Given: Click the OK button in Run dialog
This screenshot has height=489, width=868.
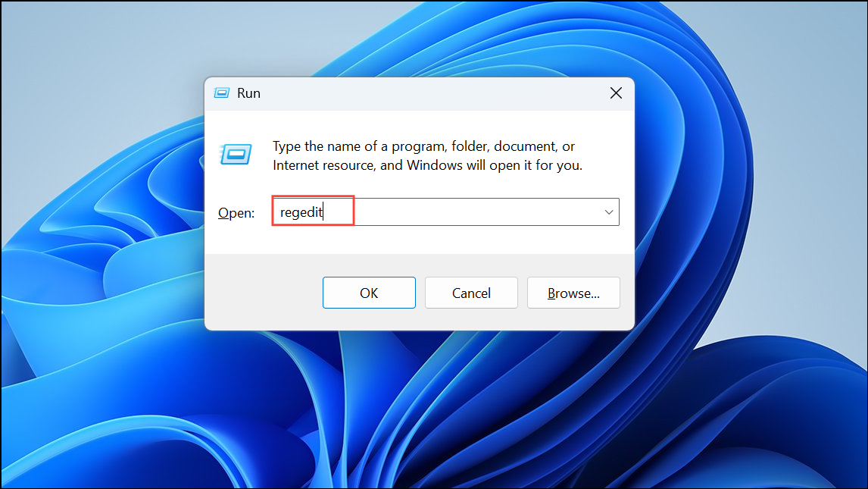Looking at the screenshot, I should 369,293.
